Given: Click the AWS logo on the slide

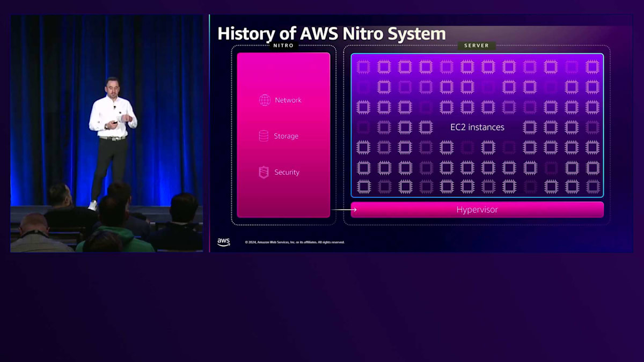Looking at the screenshot, I should [224, 242].
